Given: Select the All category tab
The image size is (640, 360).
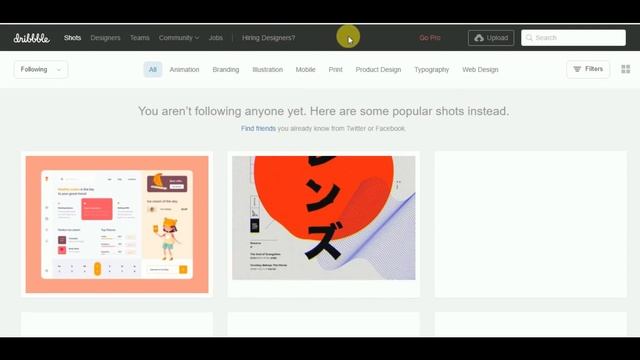Looking at the screenshot, I should 153,69.
